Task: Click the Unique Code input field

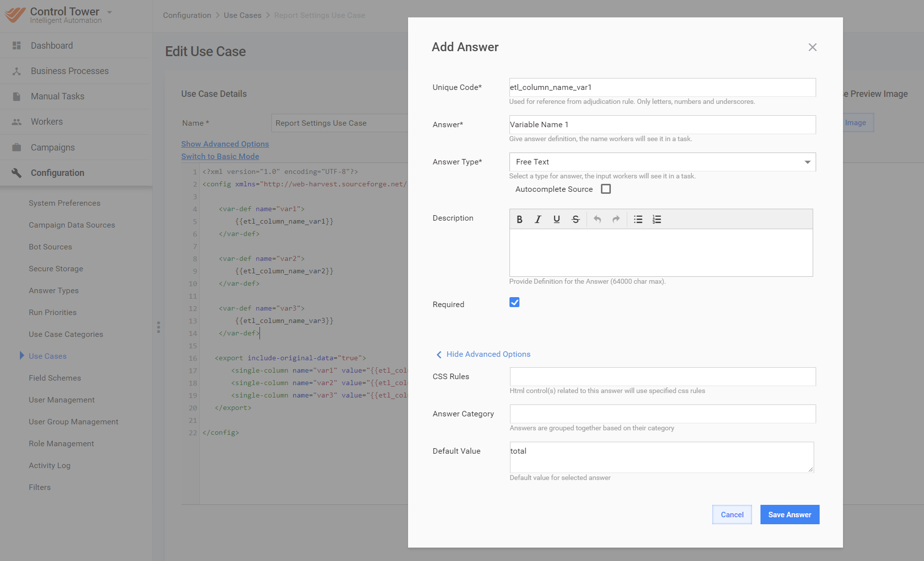Action: (663, 87)
